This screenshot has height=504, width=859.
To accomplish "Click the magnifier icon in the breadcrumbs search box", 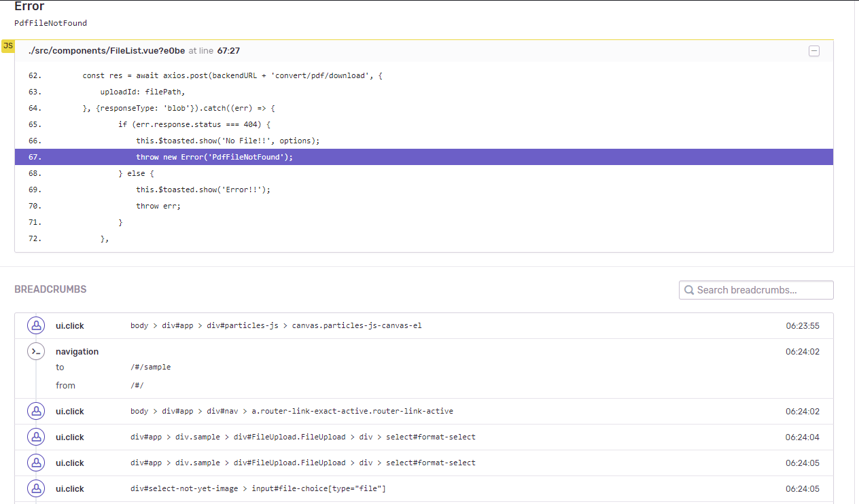I will (x=688, y=289).
